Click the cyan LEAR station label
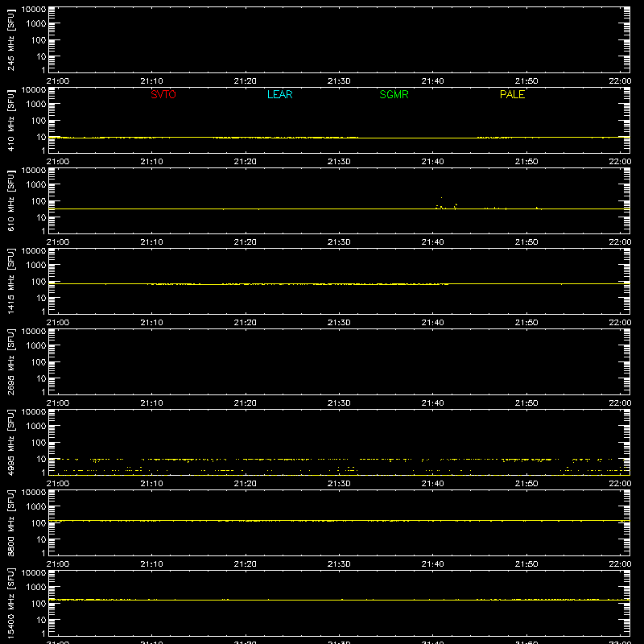This screenshot has width=644, height=644. coord(279,94)
